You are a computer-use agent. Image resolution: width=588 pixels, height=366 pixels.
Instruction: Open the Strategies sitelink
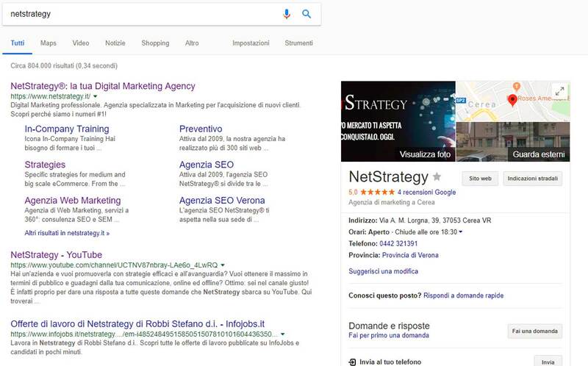click(x=45, y=165)
